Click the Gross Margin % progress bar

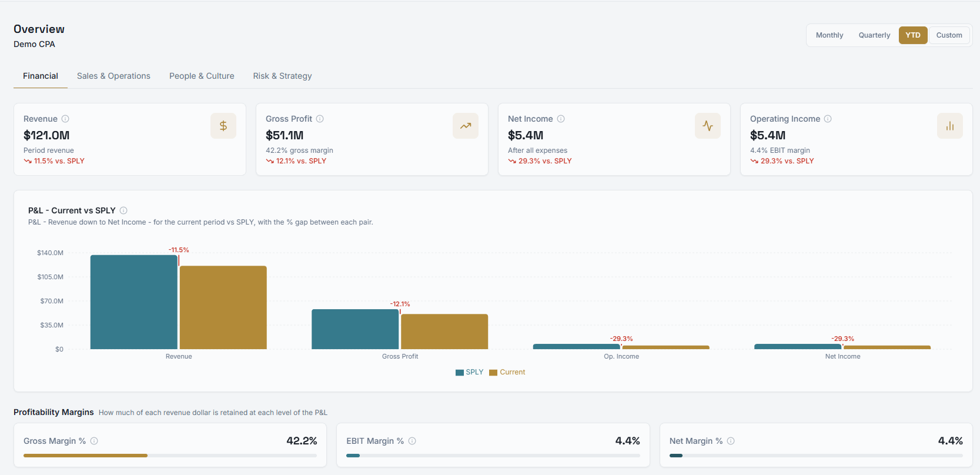point(170,456)
